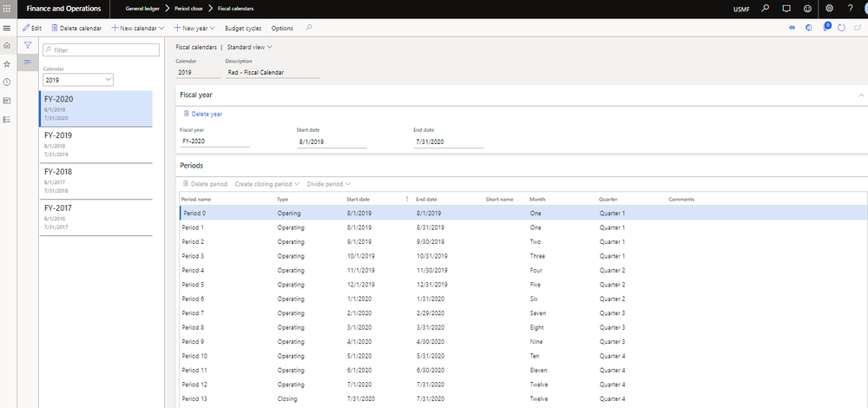Click the Description field Red - Fiscal Calendar
This screenshot has height=408, width=868.
pos(273,72)
